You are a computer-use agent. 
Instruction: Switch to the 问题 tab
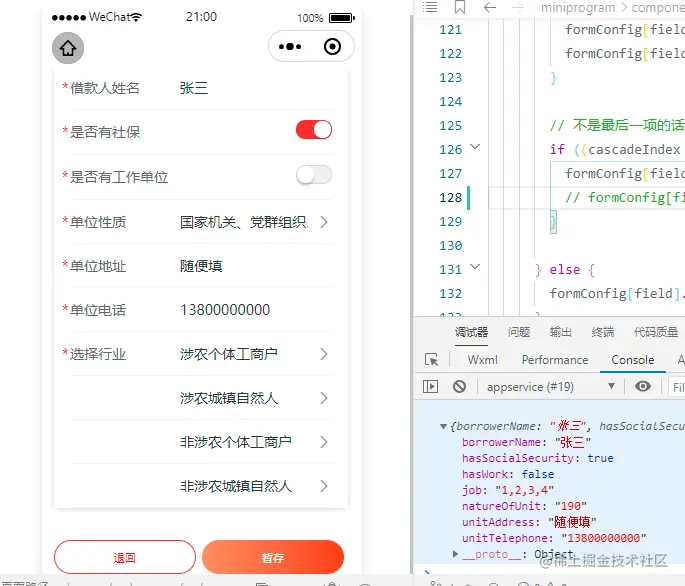[x=519, y=332]
